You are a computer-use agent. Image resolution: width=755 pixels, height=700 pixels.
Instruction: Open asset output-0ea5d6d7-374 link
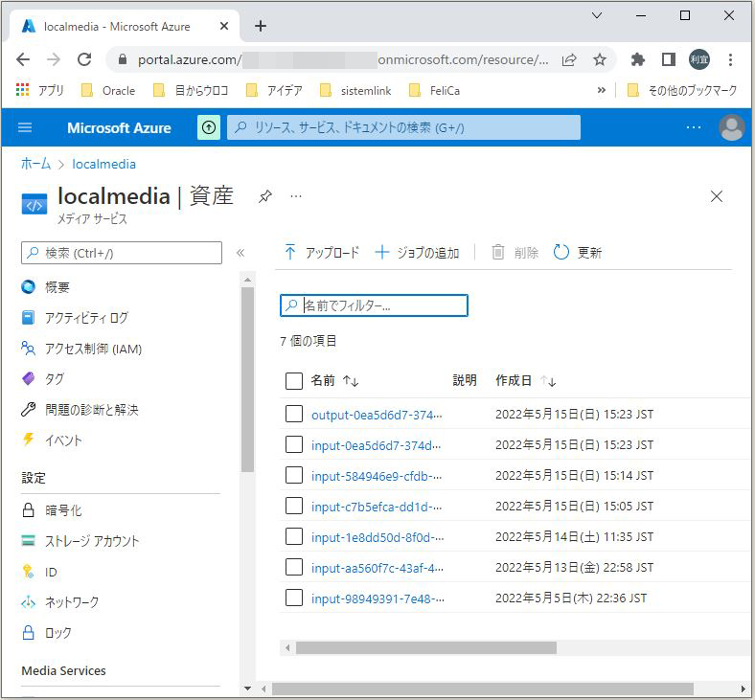(x=377, y=415)
